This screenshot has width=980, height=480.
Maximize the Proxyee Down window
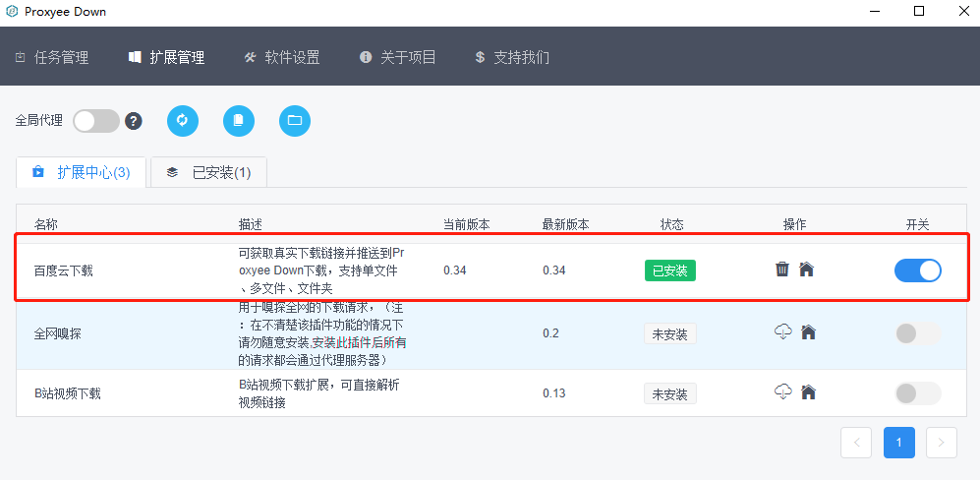click(x=919, y=11)
